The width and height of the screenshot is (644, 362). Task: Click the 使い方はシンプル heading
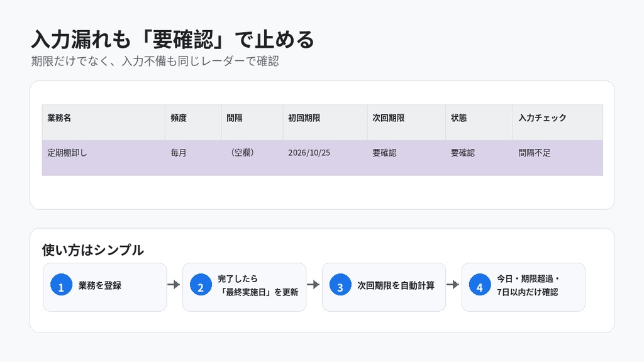pyautogui.click(x=93, y=250)
